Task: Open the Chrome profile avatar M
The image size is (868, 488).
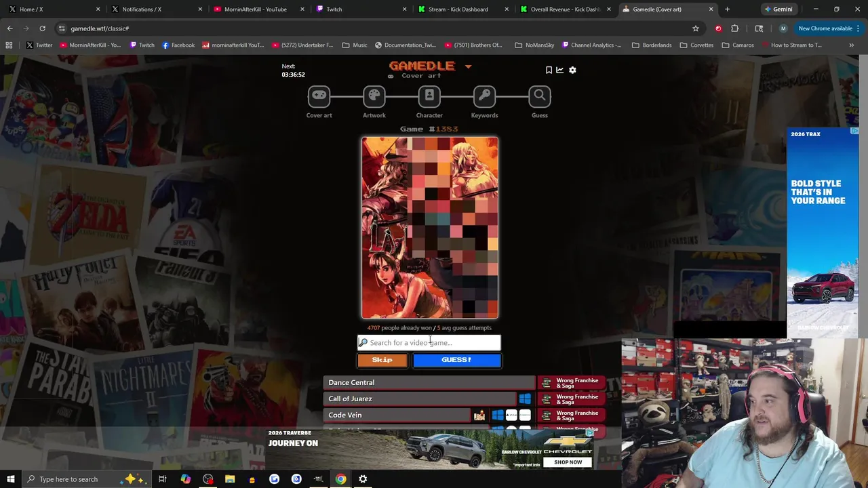Action: 783,28
